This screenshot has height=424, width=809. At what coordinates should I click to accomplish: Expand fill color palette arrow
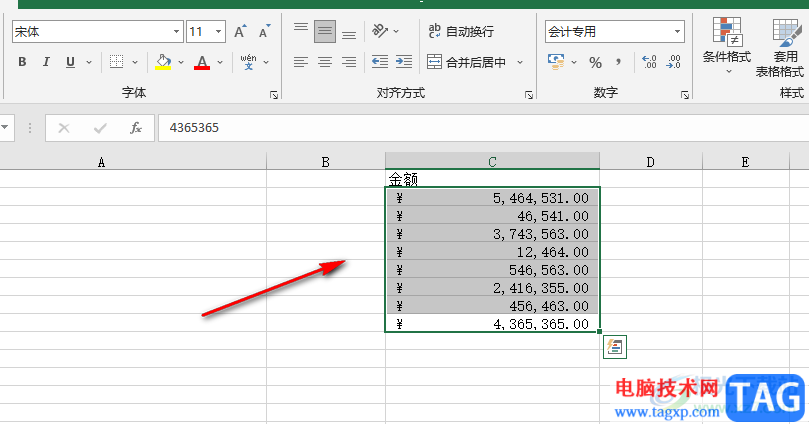181,62
